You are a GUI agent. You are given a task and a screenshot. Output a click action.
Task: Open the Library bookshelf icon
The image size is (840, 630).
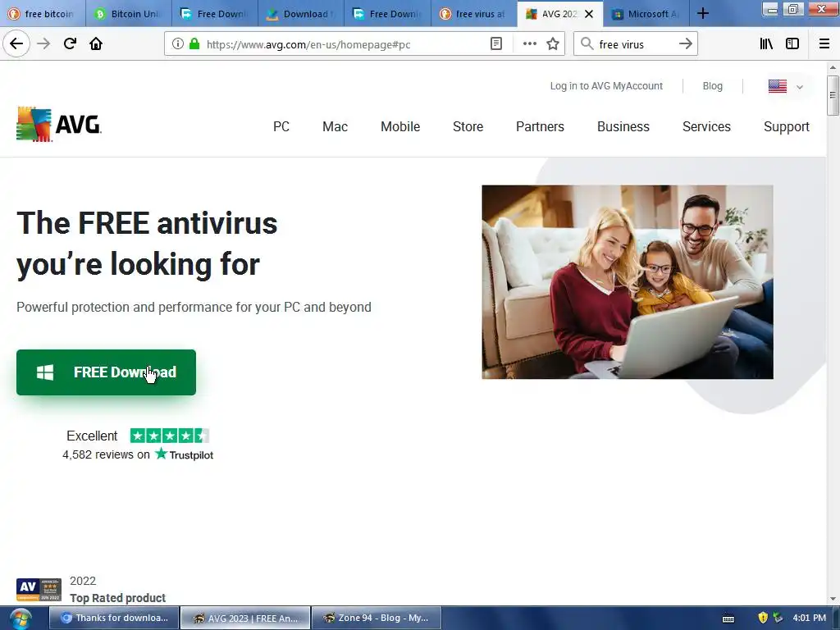766,44
